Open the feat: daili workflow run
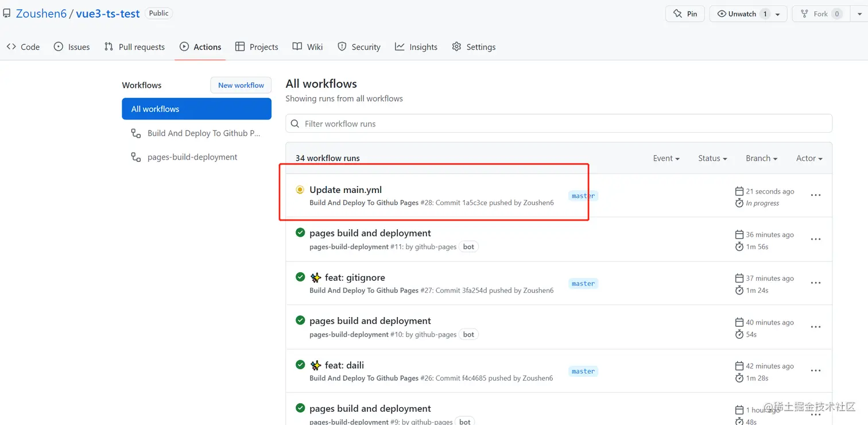This screenshot has height=425, width=868. coord(344,365)
